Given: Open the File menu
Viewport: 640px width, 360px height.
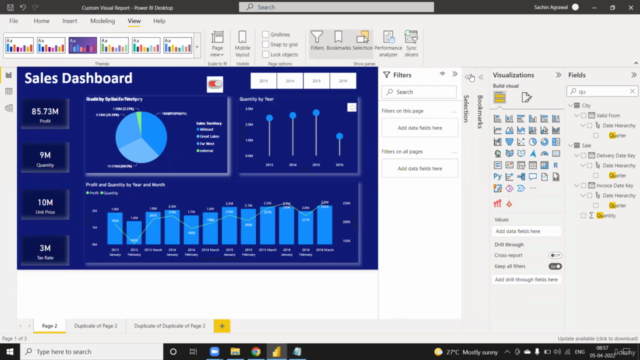Looking at the screenshot, I should coord(13,21).
